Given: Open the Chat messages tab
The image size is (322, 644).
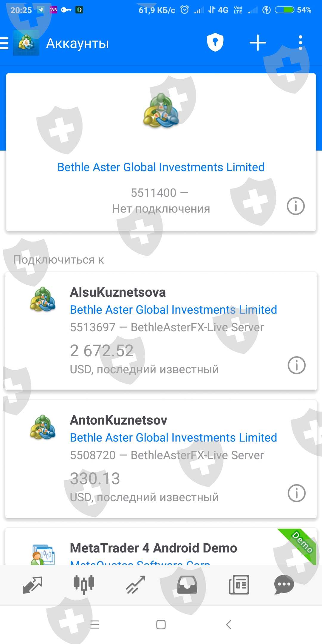Looking at the screenshot, I should (284, 584).
